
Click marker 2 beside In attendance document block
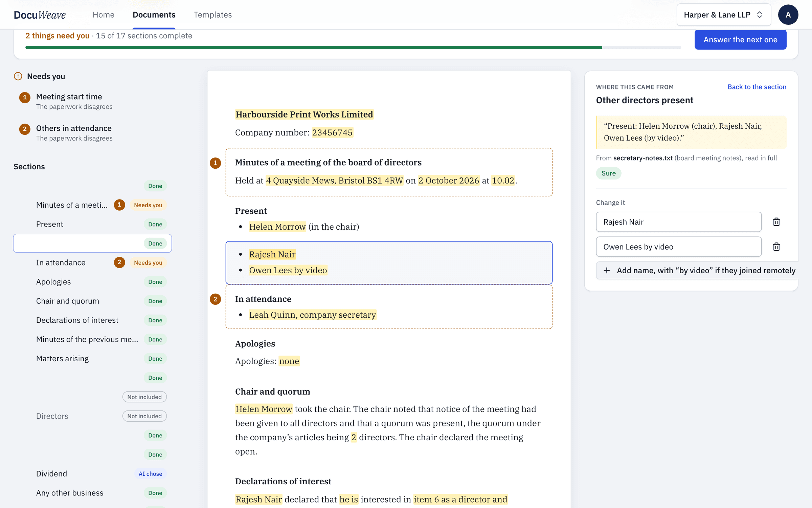[215, 299]
